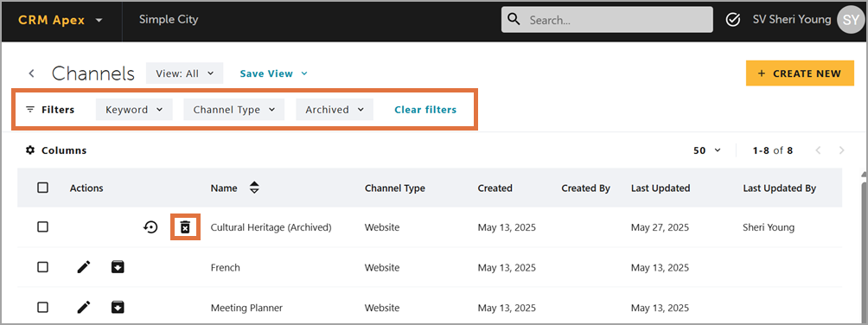Click the 1-8 of 8 pagination text
This screenshot has width=868, height=325.
tap(773, 150)
